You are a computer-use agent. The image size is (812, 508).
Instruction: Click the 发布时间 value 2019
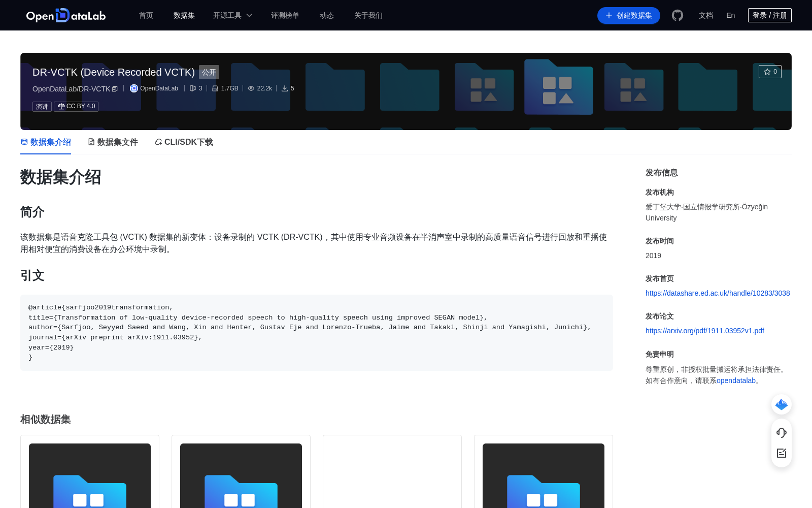[x=653, y=256]
